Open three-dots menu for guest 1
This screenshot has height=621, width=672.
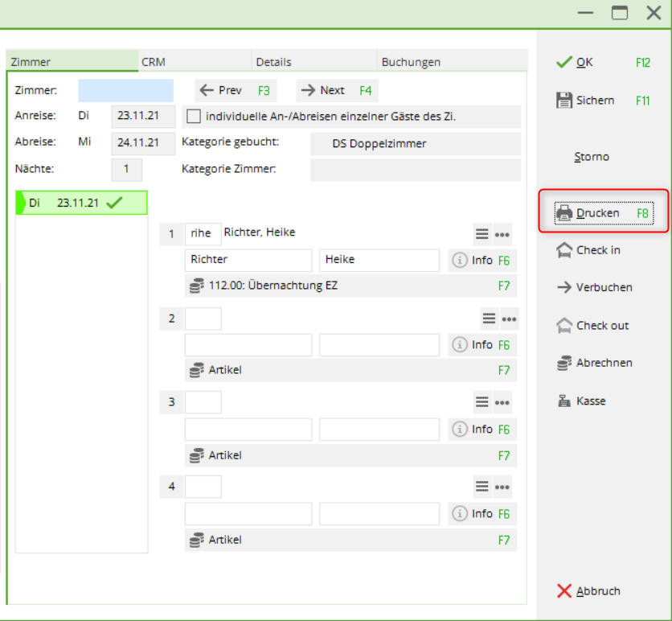click(x=502, y=234)
